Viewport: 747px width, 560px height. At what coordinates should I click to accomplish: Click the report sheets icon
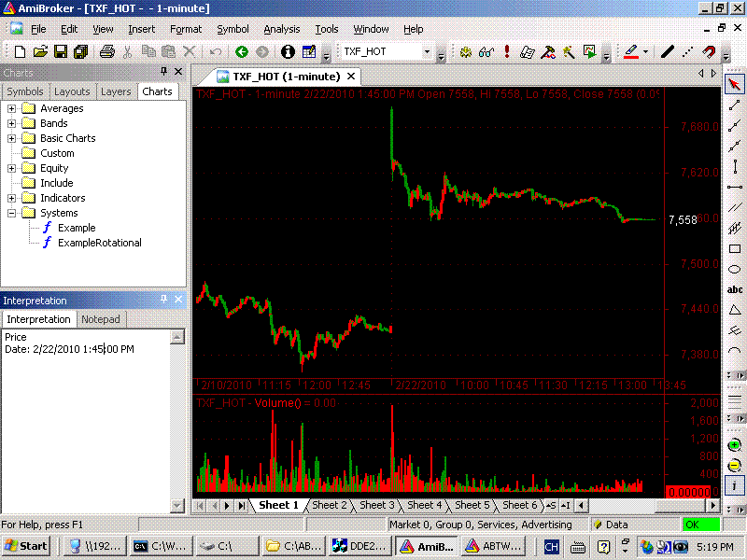coord(527,51)
